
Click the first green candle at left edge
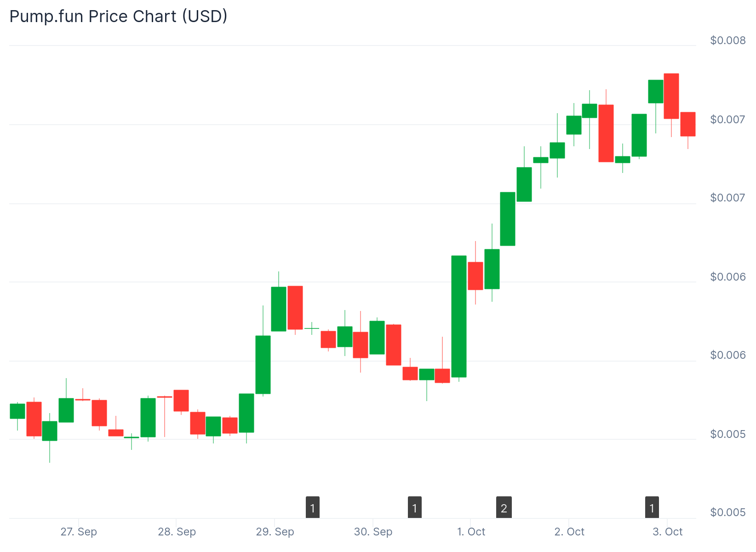17,411
